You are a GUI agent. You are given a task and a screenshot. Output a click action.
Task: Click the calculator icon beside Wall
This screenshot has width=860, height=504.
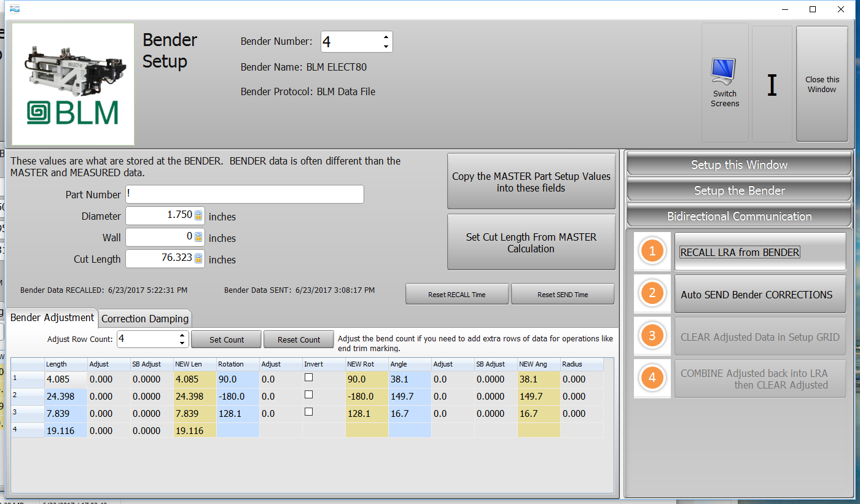[198, 237]
